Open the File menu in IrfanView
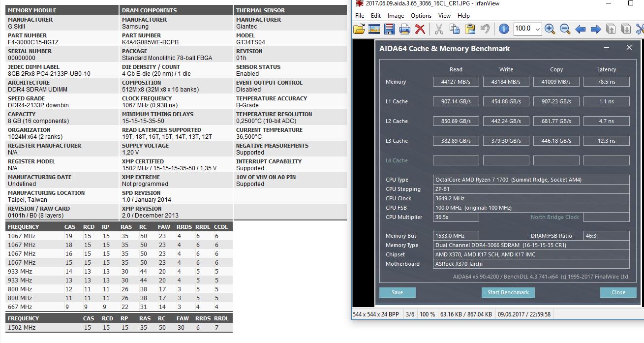 (360, 16)
